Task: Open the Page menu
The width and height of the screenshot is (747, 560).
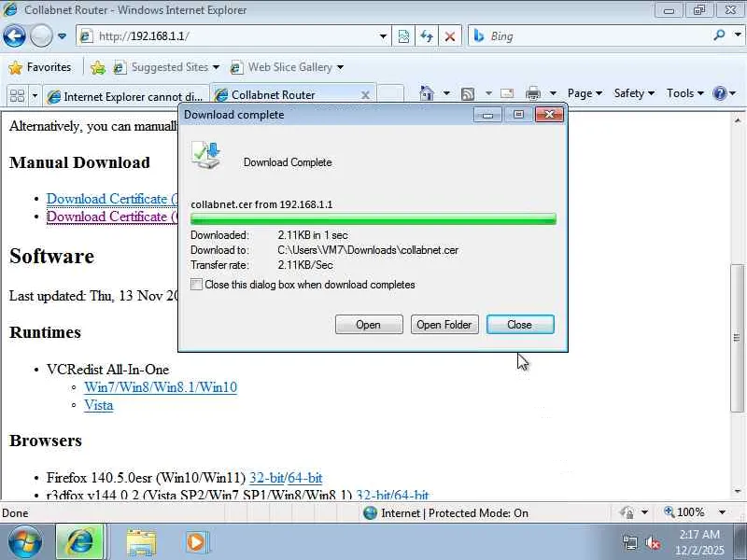Action: click(585, 93)
